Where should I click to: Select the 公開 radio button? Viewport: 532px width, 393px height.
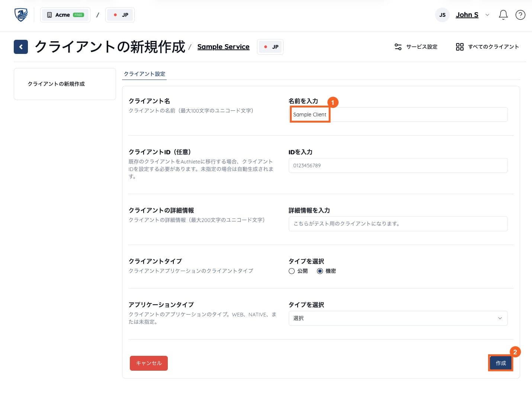click(x=292, y=271)
